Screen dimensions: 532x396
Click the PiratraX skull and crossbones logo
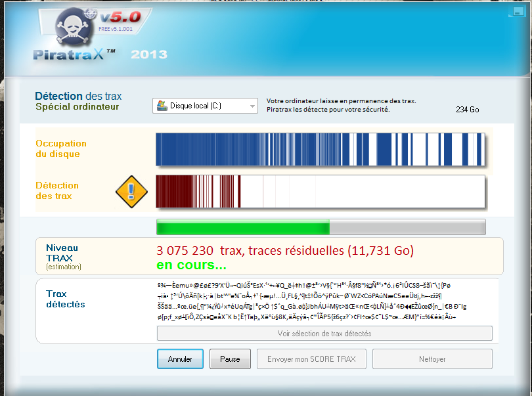tap(75, 27)
